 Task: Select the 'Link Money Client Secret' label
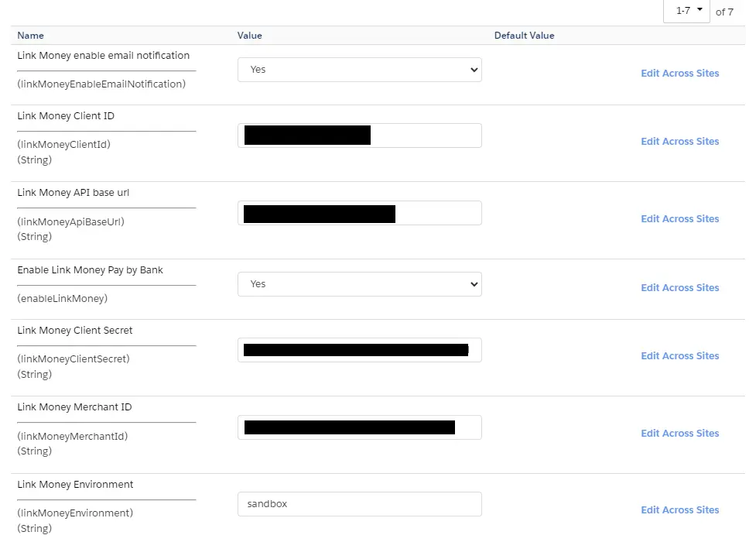75,331
